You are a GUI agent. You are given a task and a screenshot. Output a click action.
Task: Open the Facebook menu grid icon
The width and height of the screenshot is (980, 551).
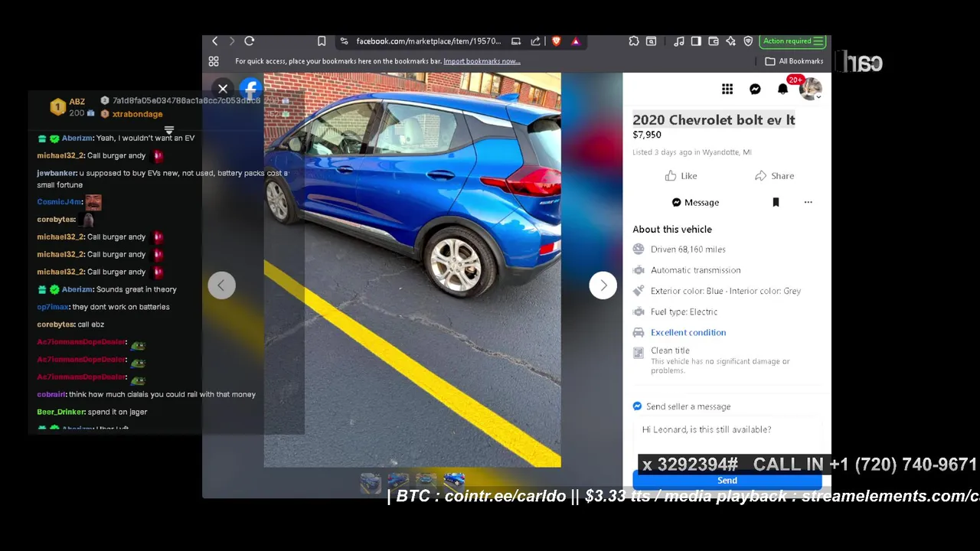click(x=727, y=90)
